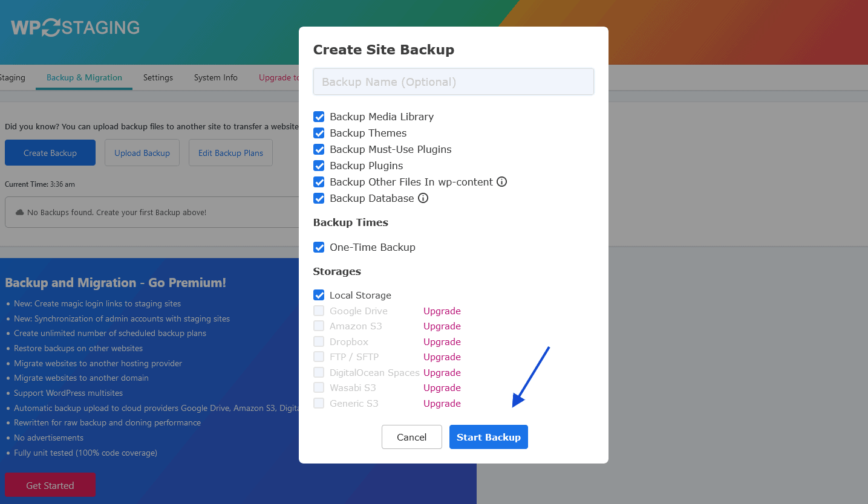Image resolution: width=868 pixels, height=504 pixels.
Task: Select the Backup & Migration tab
Action: tap(84, 77)
